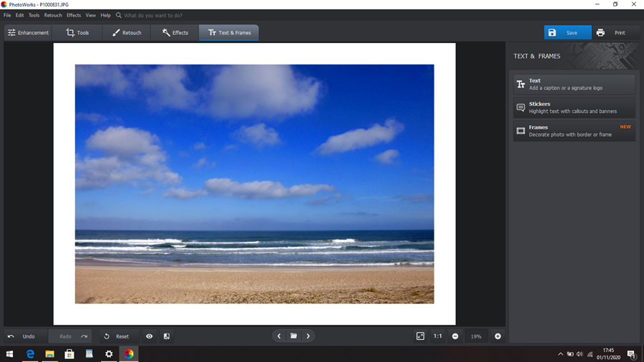Switch to the Retouch tab
Viewport: 644px width, 362px height.
(x=126, y=33)
